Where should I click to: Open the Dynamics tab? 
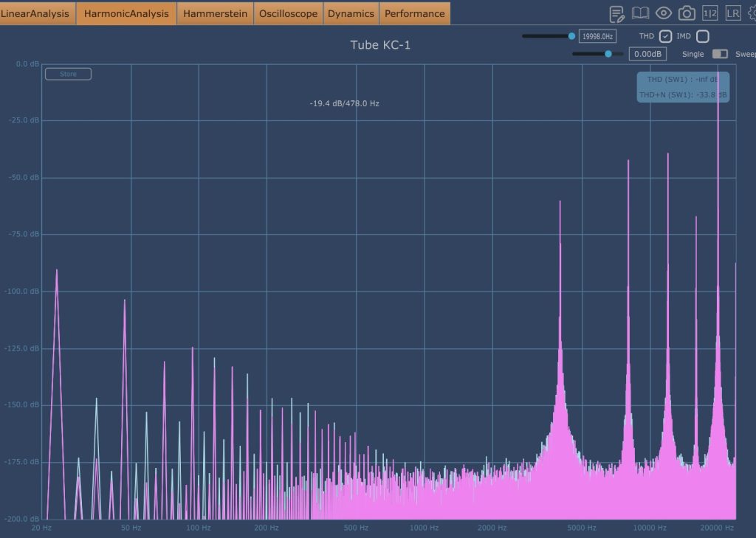click(x=351, y=13)
